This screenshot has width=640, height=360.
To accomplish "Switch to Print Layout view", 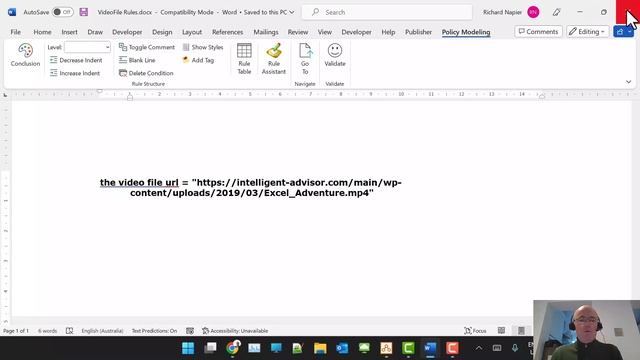I will point(521,331).
